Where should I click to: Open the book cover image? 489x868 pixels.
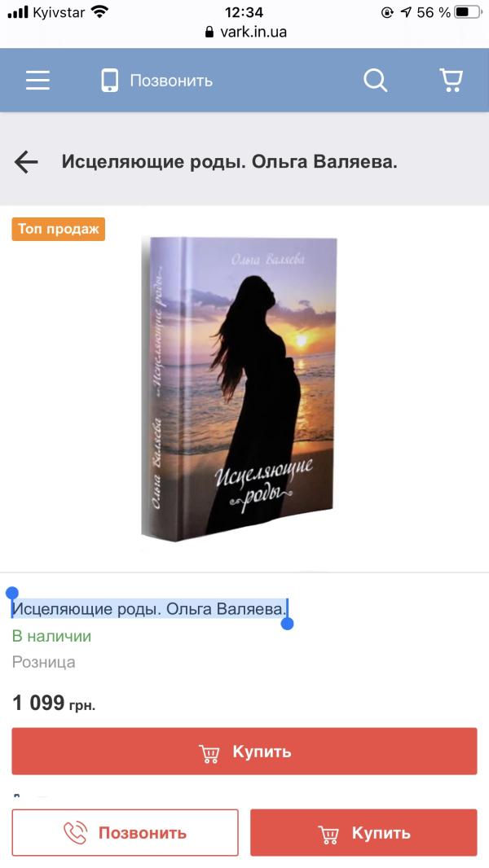pyautogui.click(x=240, y=388)
